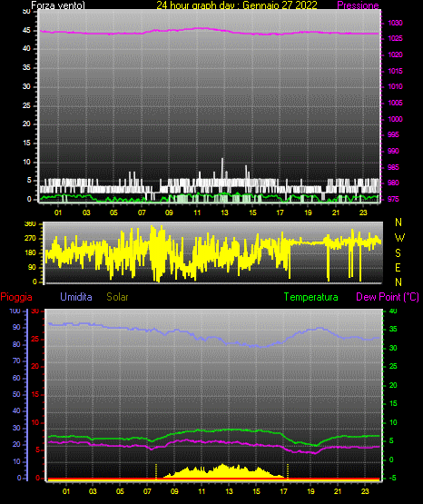
Task: Click hour 01 on the bottom graph axis
Action: coord(66,491)
